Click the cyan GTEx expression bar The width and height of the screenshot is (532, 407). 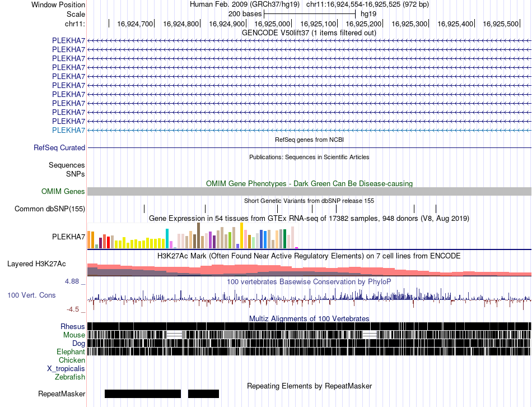tap(167, 239)
